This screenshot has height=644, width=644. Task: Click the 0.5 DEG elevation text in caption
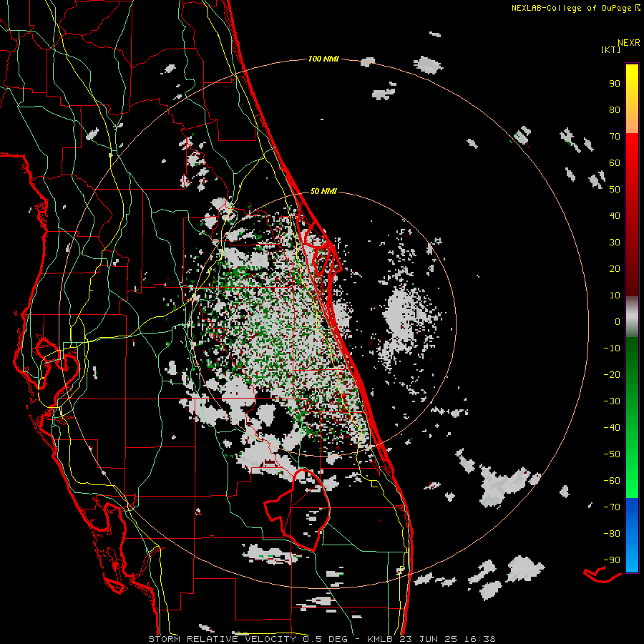click(x=326, y=639)
